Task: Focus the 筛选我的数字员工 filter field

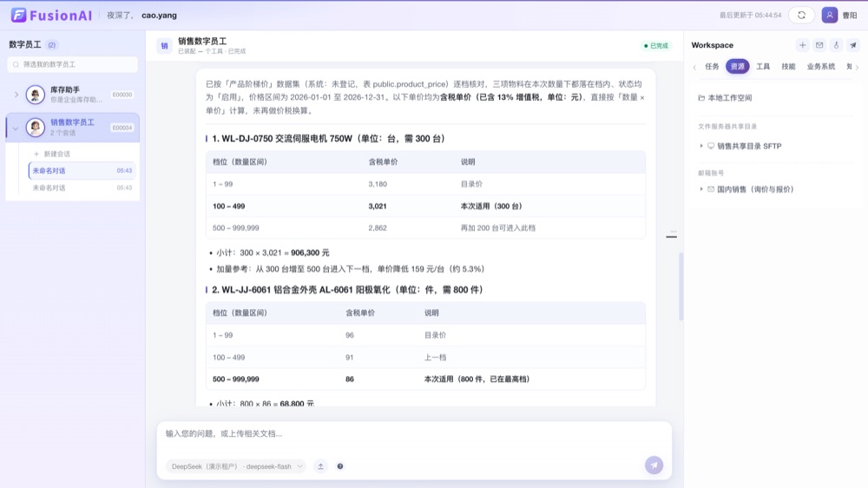Action: click(x=73, y=64)
